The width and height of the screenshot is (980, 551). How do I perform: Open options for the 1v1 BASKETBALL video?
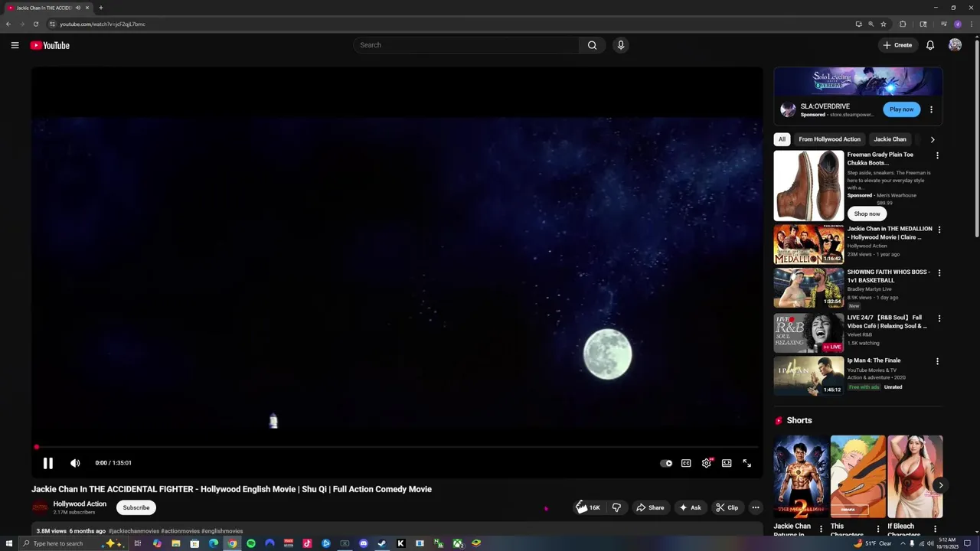939,272
